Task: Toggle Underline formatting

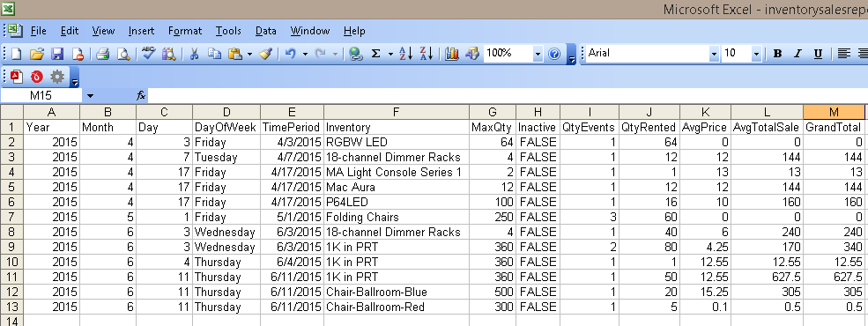Action: pos(818,54)
